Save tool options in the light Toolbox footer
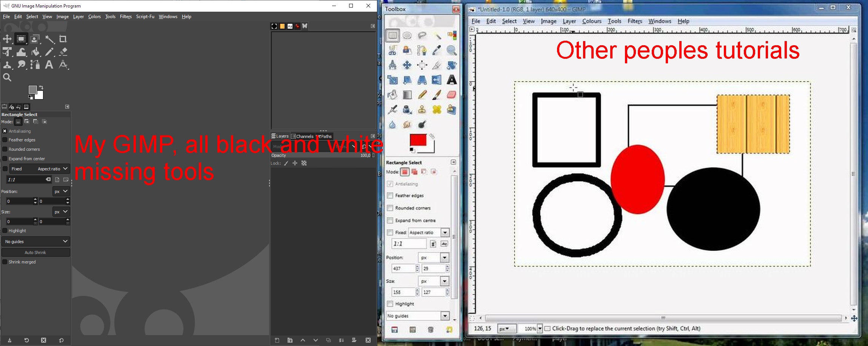 [394, 330]
